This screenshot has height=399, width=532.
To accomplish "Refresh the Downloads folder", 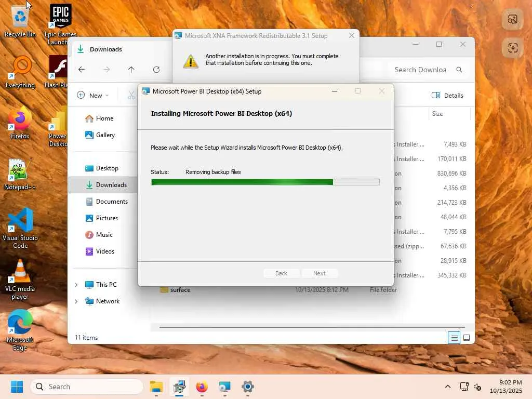I will pyautogui.click(x=156, y=70).
